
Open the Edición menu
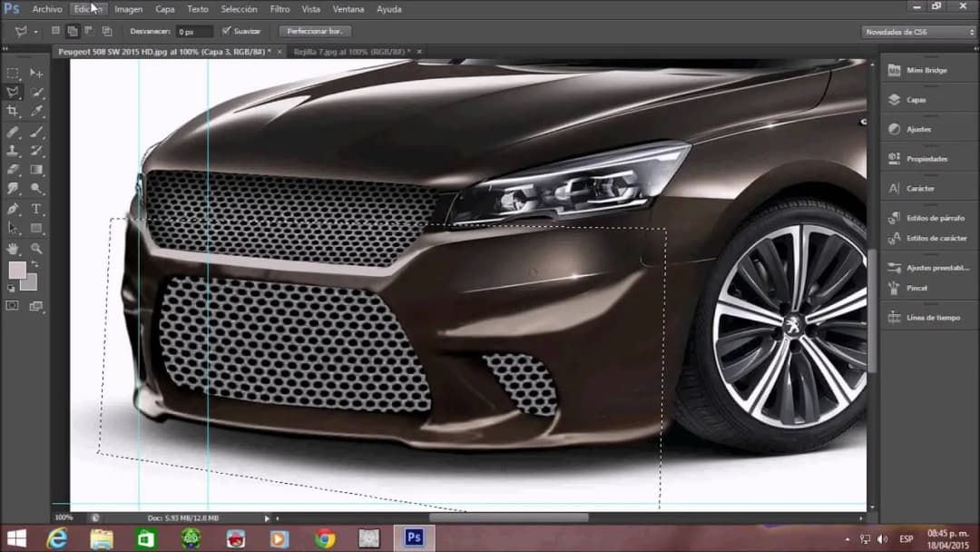click(x=88, y=8)
